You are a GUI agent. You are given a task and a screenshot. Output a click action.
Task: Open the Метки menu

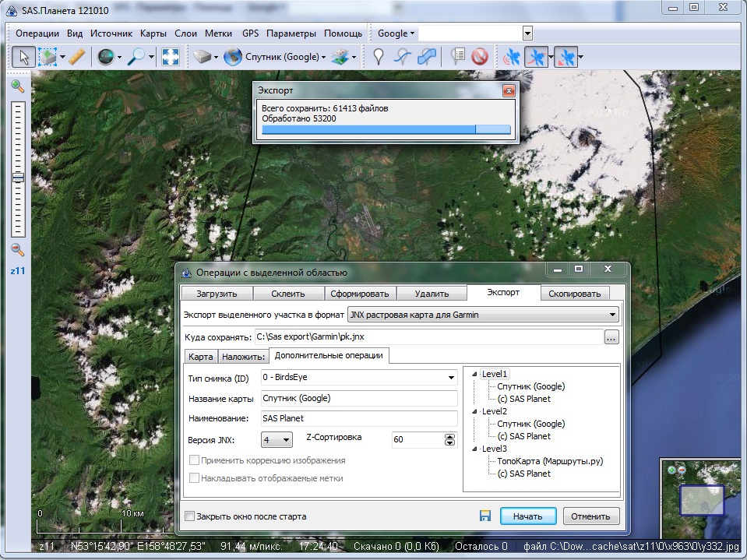point(218,33)
